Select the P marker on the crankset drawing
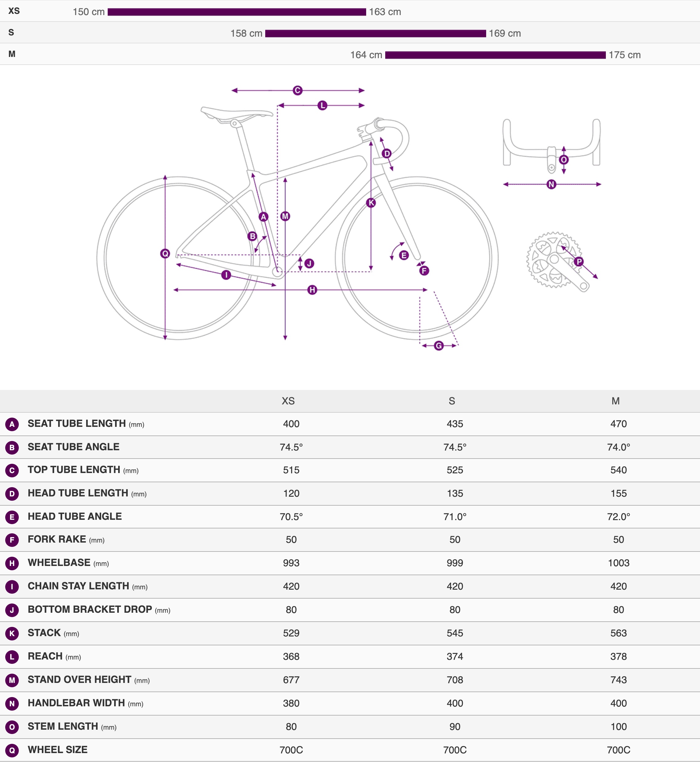Screen dimensions: 700x762 [579, 262]
